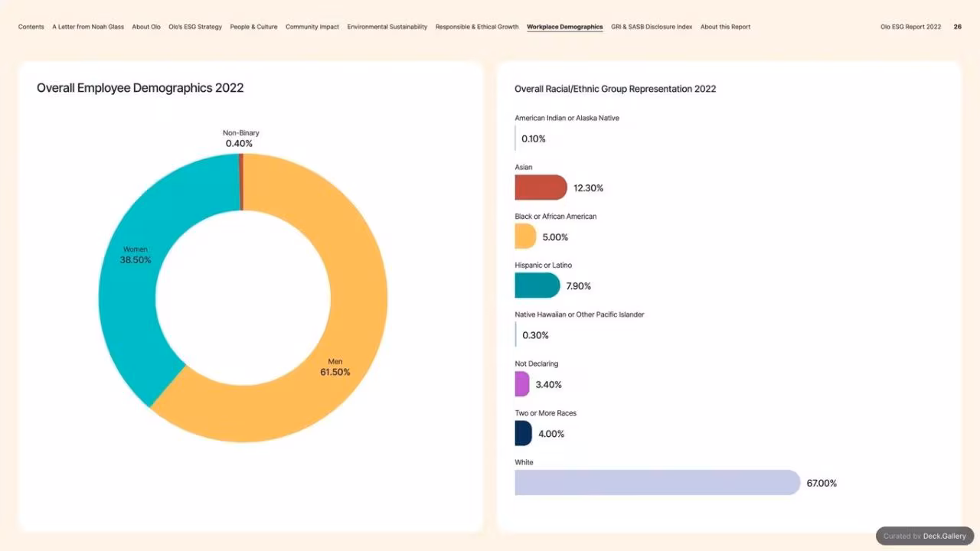Jump to Environmental Sustainability section

point(387,27)
